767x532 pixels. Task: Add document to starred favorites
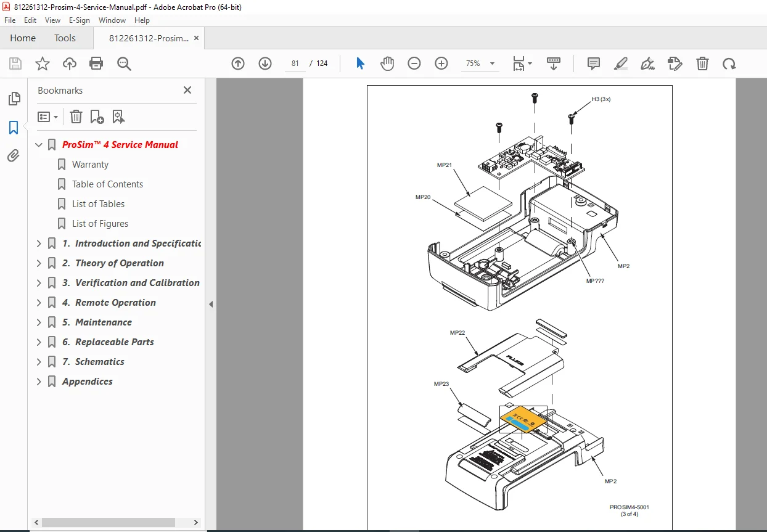pos(43,63)
